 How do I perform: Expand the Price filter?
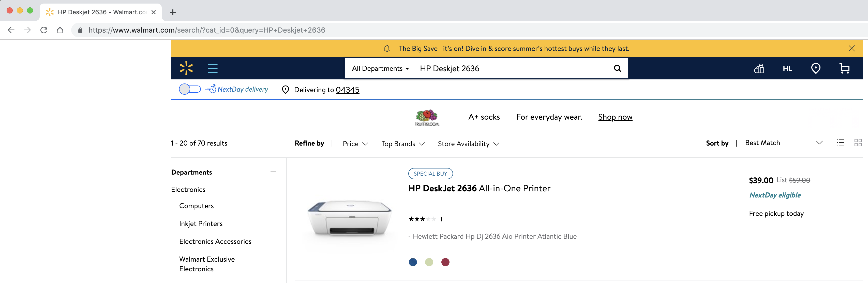pyautogui.click(x=355, y=144)
